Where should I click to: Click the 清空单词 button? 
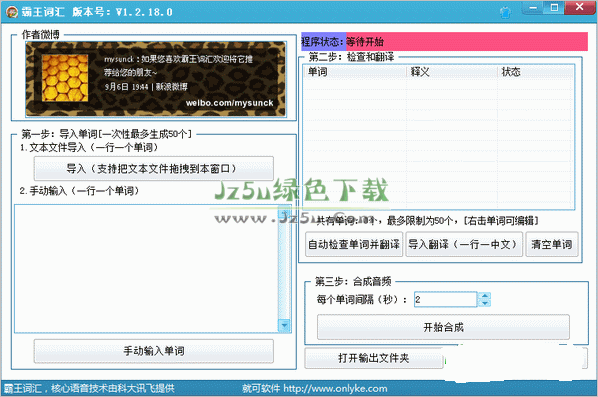coord(552,244)
